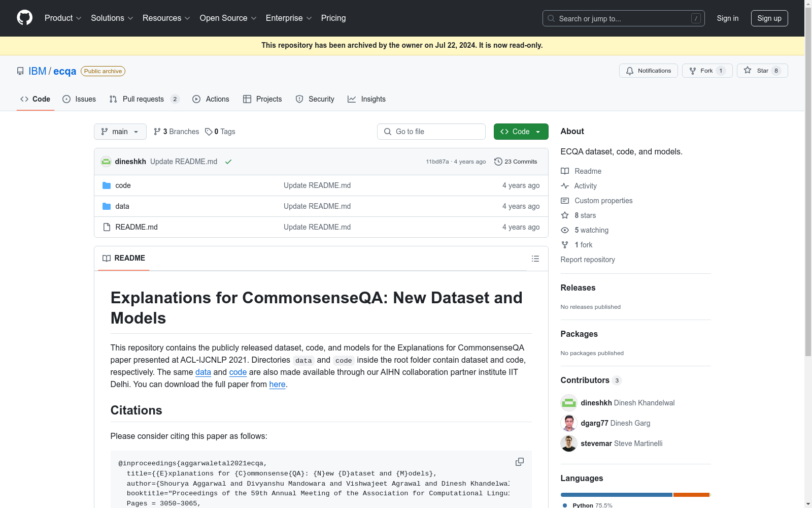This screenshot has height=508, width=812.
Task: Open the IBM organization link
Action: [37, 71]
